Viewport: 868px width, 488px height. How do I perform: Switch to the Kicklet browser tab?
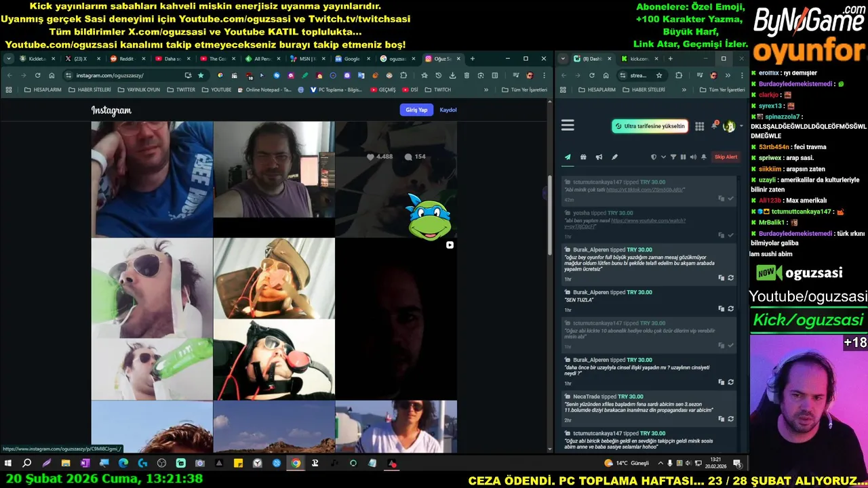point(37,59)
